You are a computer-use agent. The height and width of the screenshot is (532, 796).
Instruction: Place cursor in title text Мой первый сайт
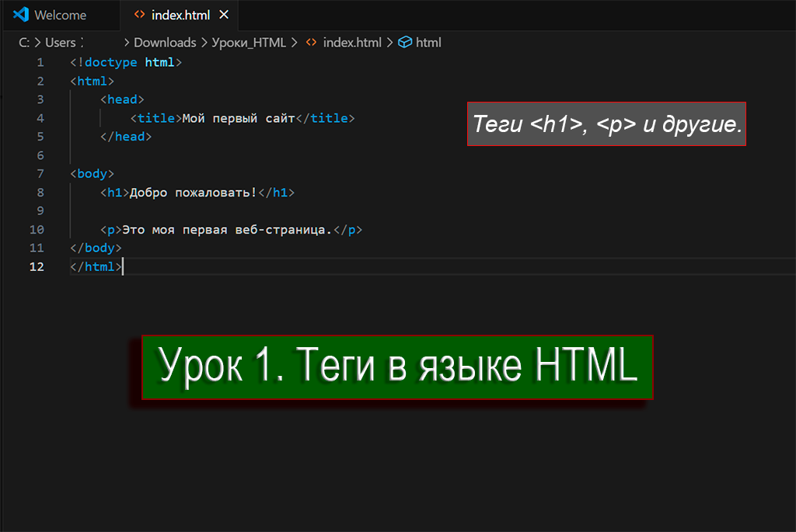click(238, 118)
